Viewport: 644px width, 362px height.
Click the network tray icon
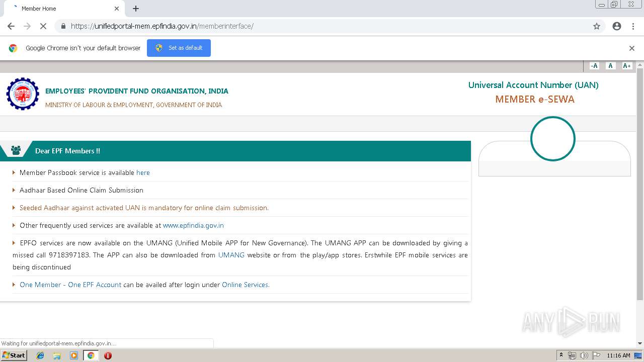coord(572,355)
